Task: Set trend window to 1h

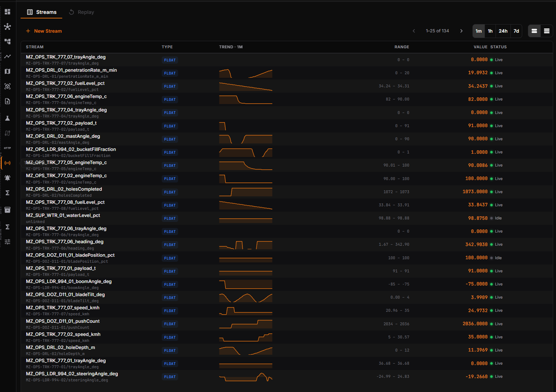Action: click(x=490, y=31)
